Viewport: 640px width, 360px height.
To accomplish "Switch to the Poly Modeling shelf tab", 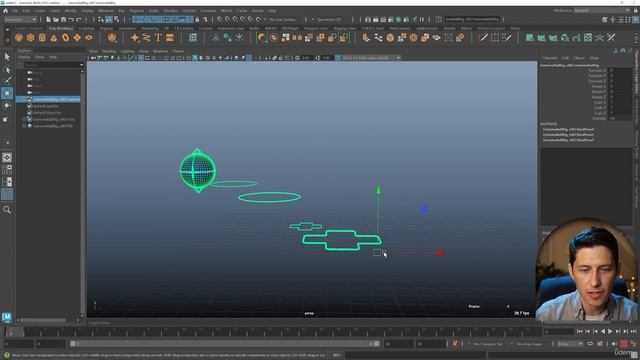I will 61,29.
